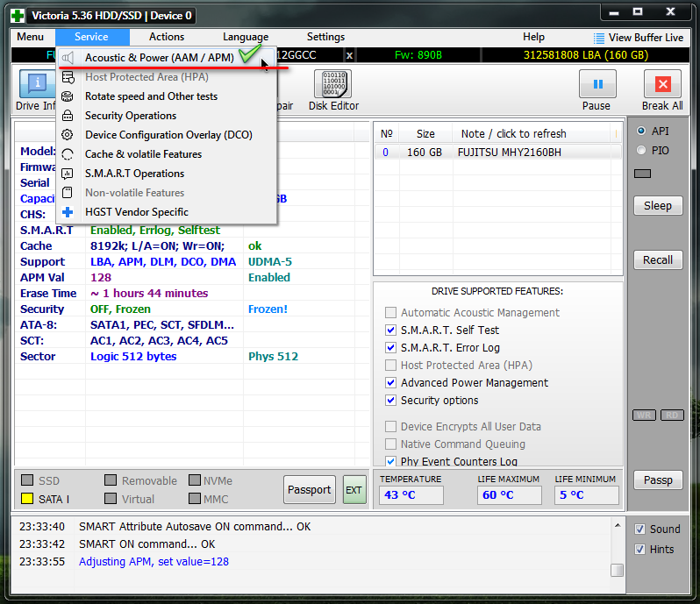Click the SSD indicator box

[x=27, y=480]
